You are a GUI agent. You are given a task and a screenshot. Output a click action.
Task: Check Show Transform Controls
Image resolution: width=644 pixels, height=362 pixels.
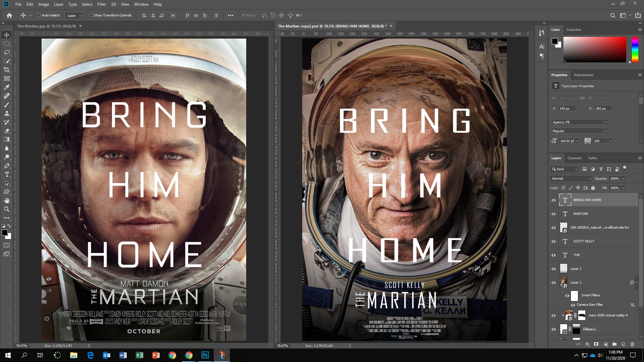(x=91, y=15)
